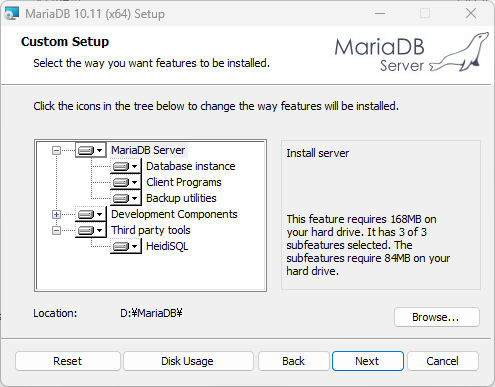Close the MariaDB Setup window
Image resolution: width=495 pixels, height=387 pixels.
[x=471, y=14]
